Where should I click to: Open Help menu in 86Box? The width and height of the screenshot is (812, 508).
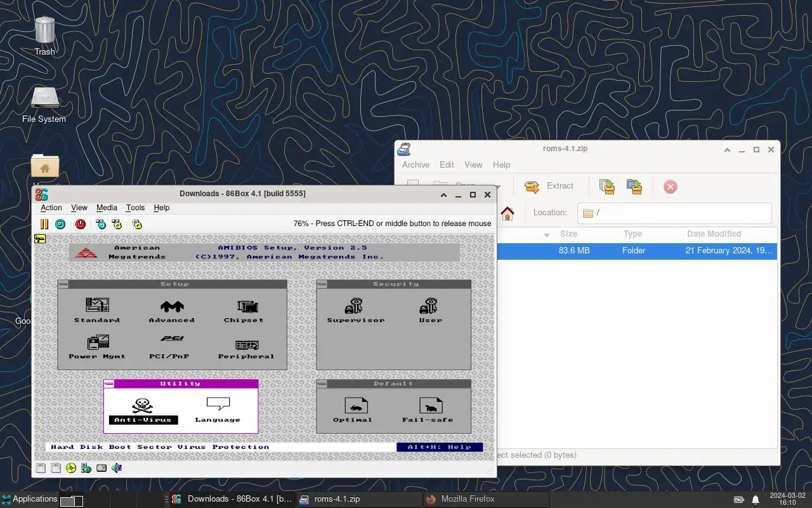(x=162, y=208)
